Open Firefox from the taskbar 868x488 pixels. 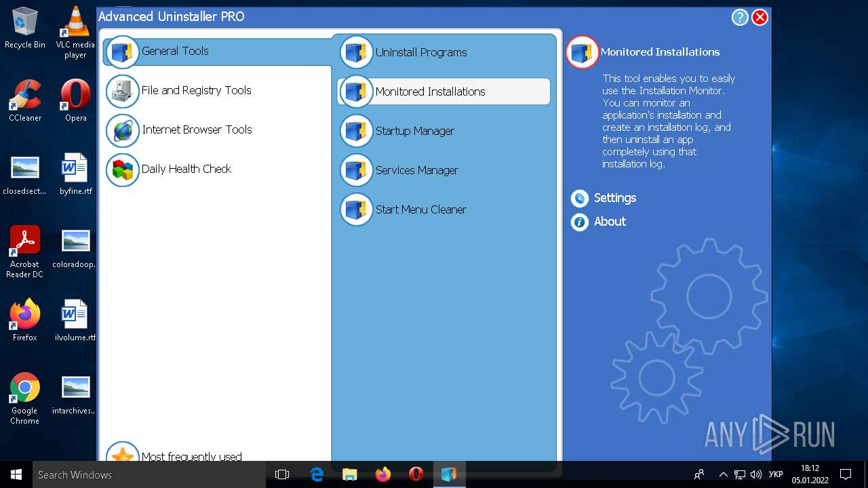[383, 474]
